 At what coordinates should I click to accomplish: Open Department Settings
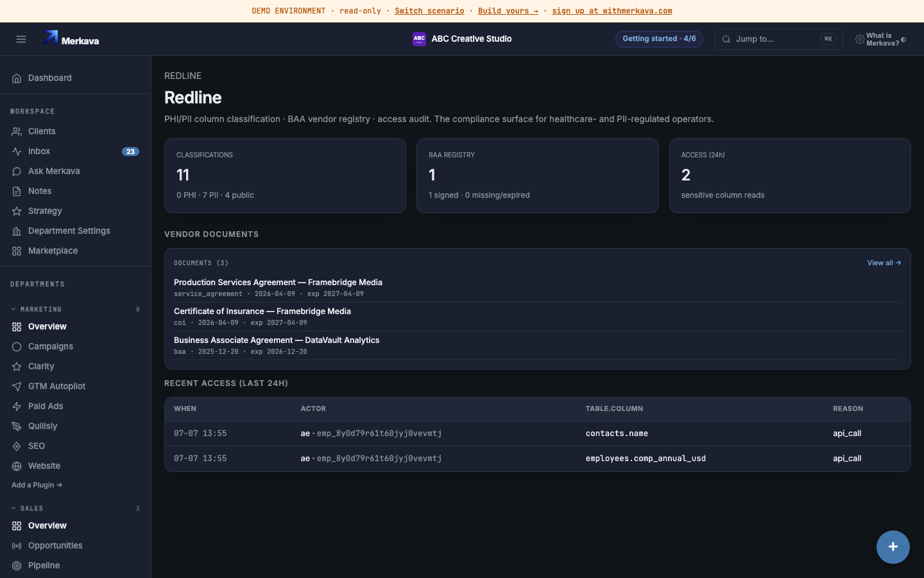tap(75, 231)
